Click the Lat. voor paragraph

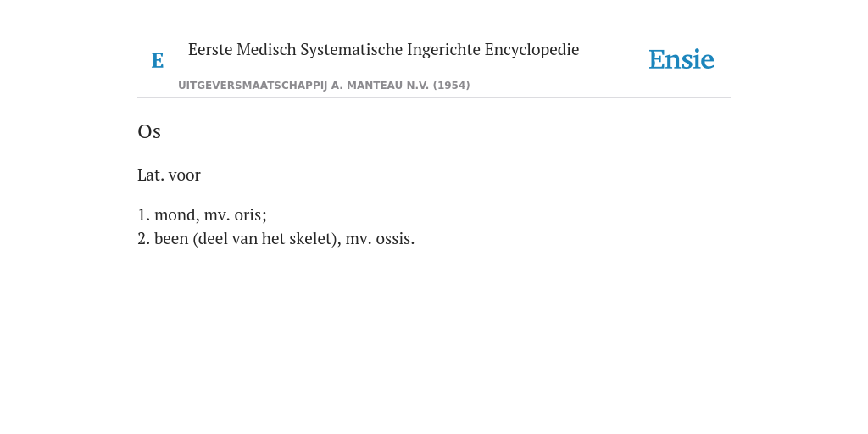[x=169, y=175]
